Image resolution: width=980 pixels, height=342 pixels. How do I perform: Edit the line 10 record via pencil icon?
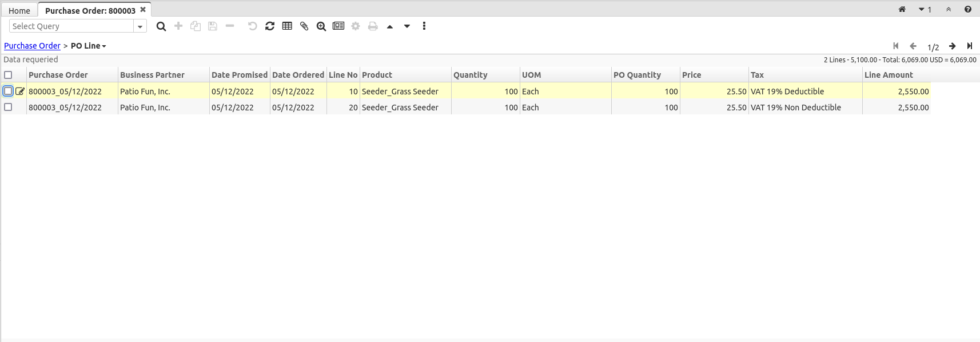pos(20,92)
